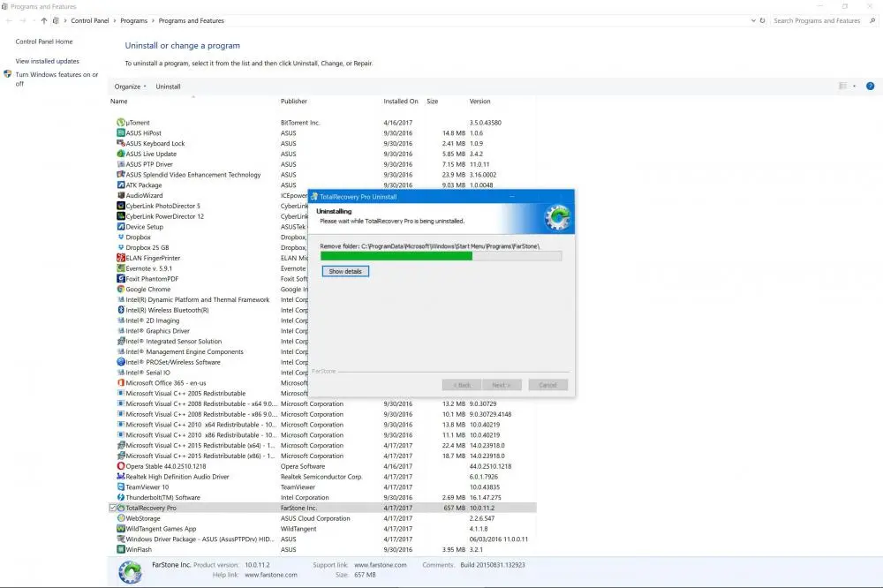Select the ASUS Live Update icon
The width and height of the screenshot is (883, 588).
click(x=120, y=154)
